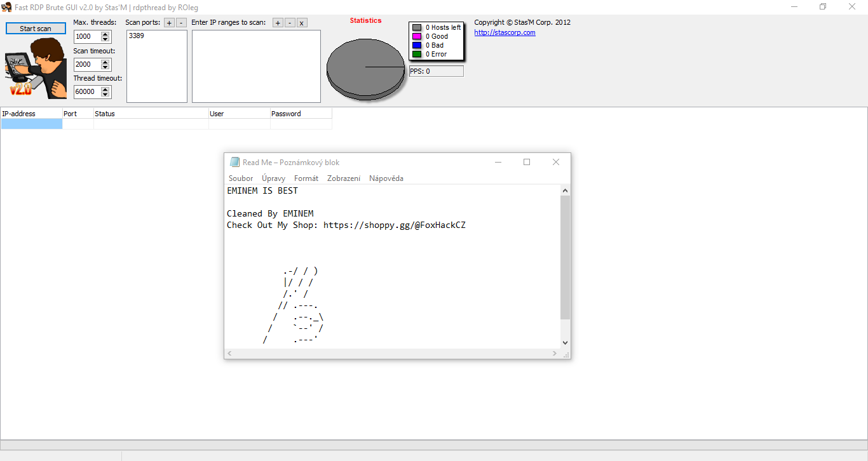The height and width of the screenshot is (461, 868).
Task: Restore down the Fast RDP Brute main window
Action: [x=823, y=7]
